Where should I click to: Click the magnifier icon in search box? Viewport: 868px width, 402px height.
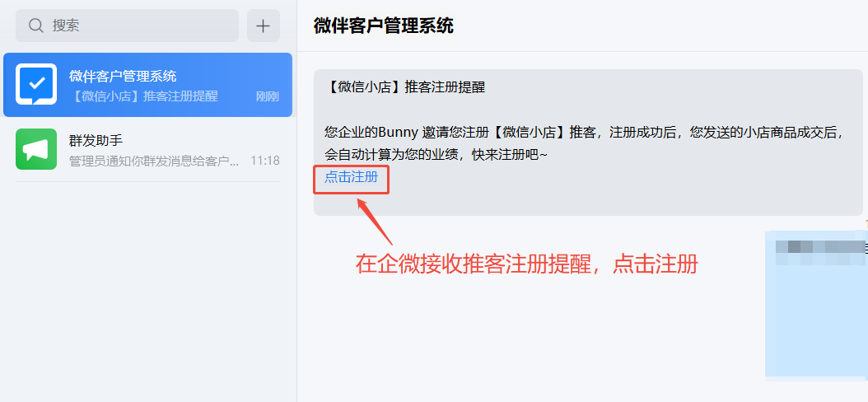pyautogui.click(x=36, y=26)
